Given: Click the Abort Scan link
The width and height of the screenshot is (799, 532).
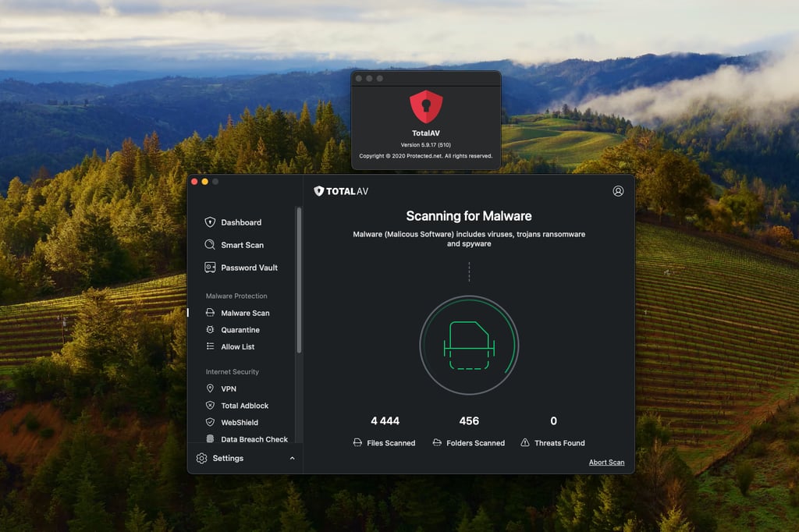Looking at the screenshot, I should (606, 463).
